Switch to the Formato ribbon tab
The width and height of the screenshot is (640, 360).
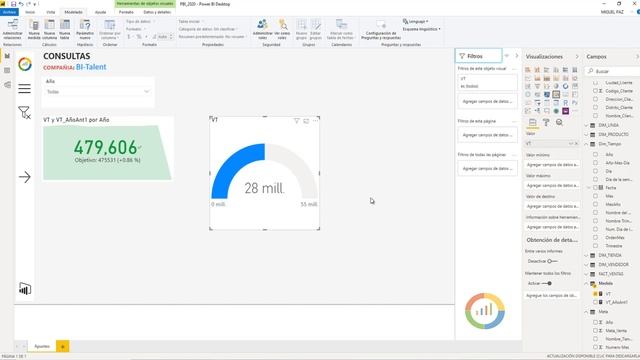(126, 12)
